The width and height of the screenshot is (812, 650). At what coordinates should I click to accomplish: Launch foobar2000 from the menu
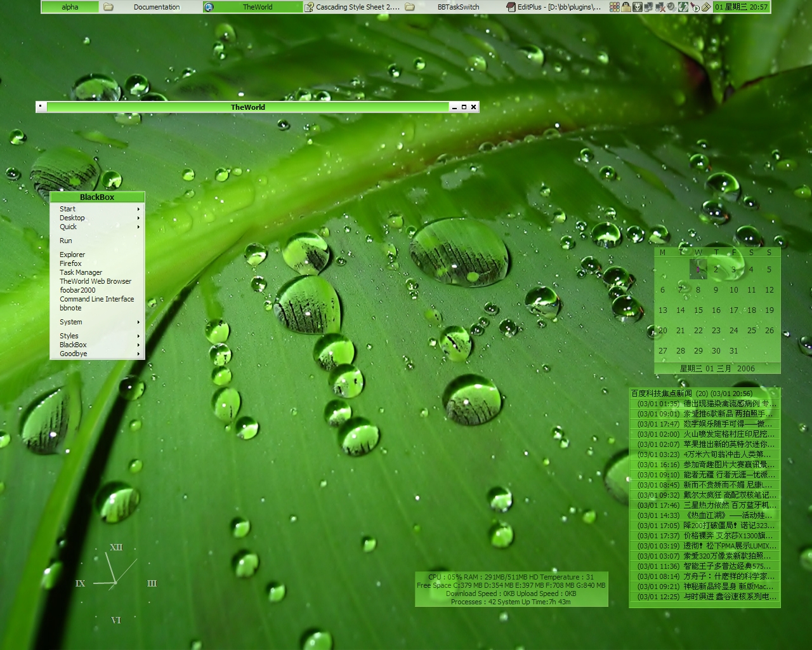coord(97,290)
